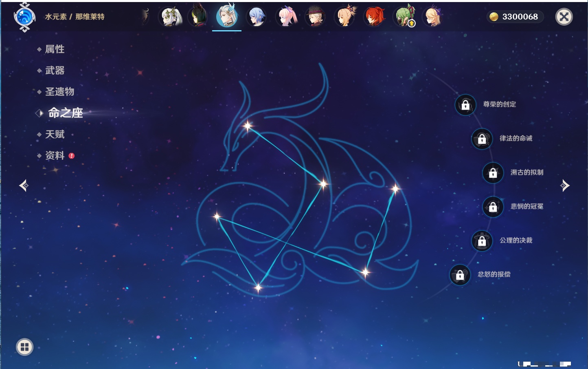Click the 悲悯的冠冕 label
This screenshot has height=369, width=588.
click(x=527, y=206)
